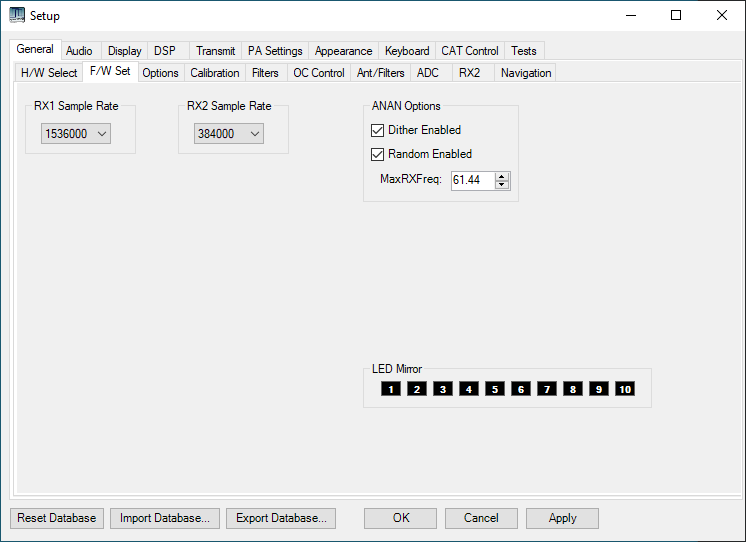This screenshot has height=542, width=746.
Task: Click LED Mirror indicator 7
Action: point(547,389)
